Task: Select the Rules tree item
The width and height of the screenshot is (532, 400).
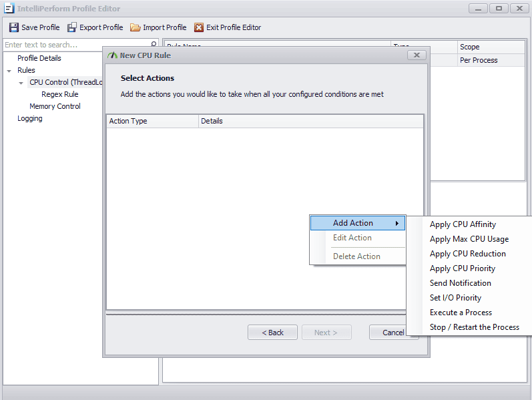Action: coord(26,70)
